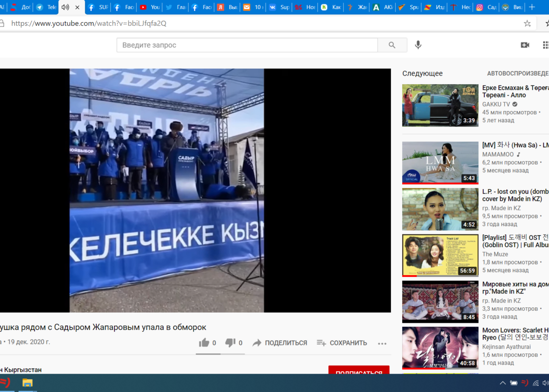
Task: Click into the Введите запрос search field
Action: (x=247, y=45)
